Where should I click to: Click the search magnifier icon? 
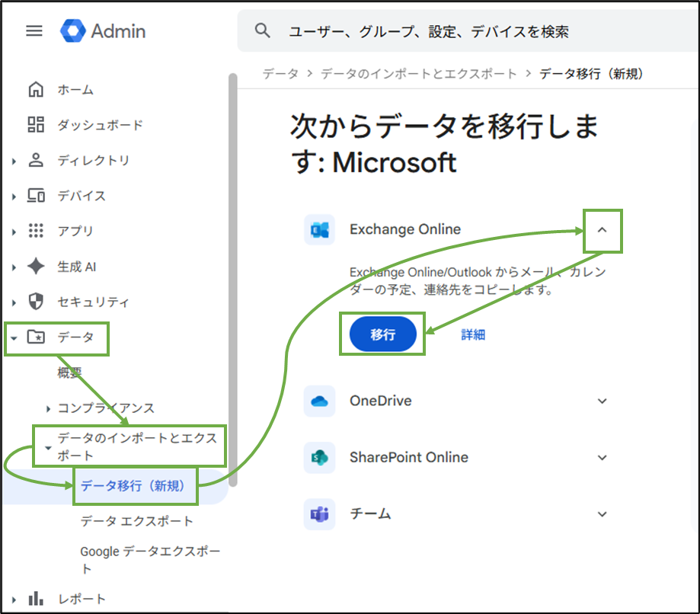263,30
